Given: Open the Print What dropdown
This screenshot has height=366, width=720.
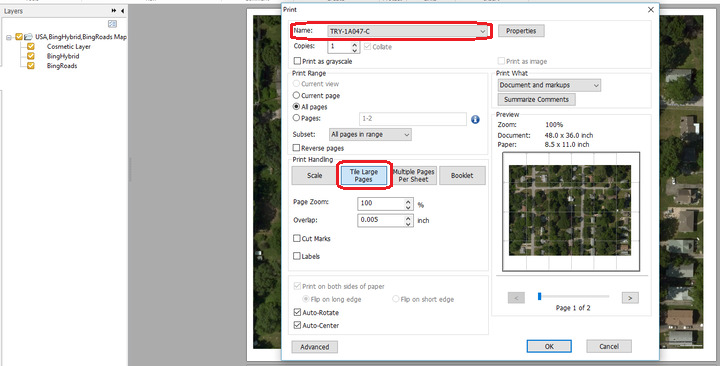Looking at the screenshot, I should (x=549, y=85).
